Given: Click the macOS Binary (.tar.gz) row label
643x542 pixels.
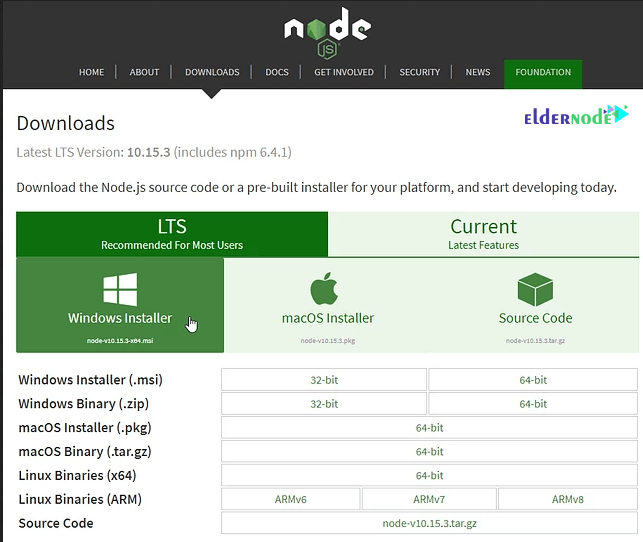Looking at the screenshot, I should pyautogui.click(x=85, y=451).
